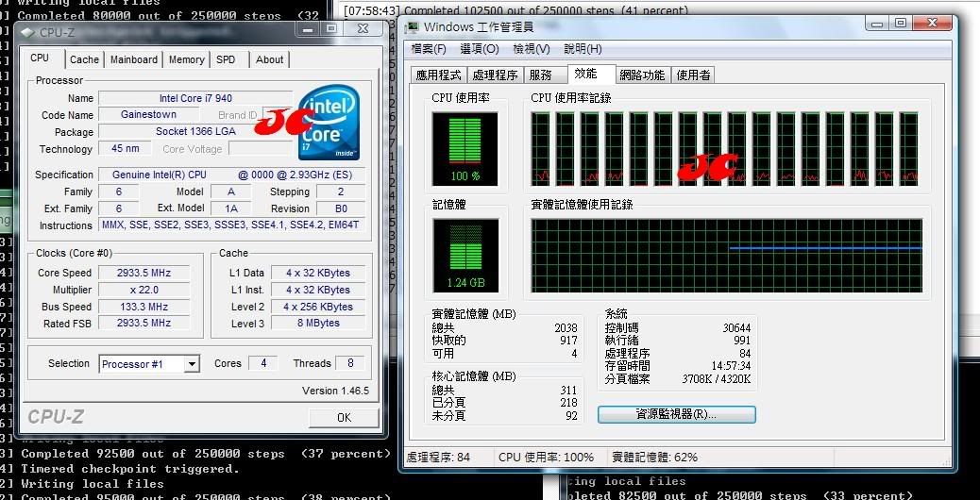Click the status bar CPU 使用率: 100% entry
This screenshot has width=980, height=500.
pyautogui.click(x=547, y=457)
